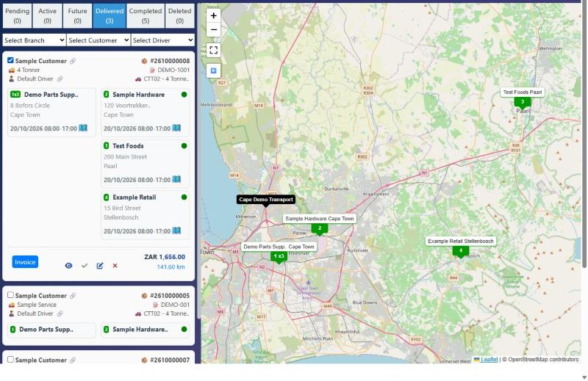Click the Cape Demo Transport map label
Viewport: 588px width, 381px height.
(266, 199)
